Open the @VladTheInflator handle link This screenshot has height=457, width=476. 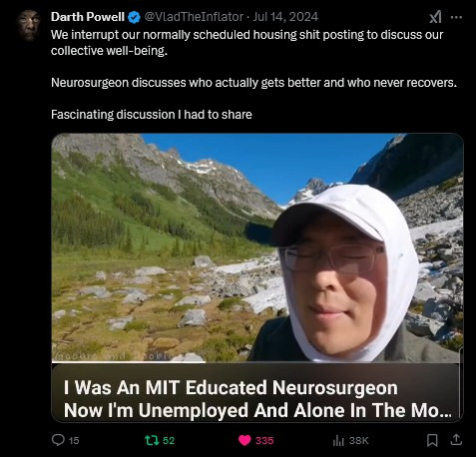click(194, 17)
